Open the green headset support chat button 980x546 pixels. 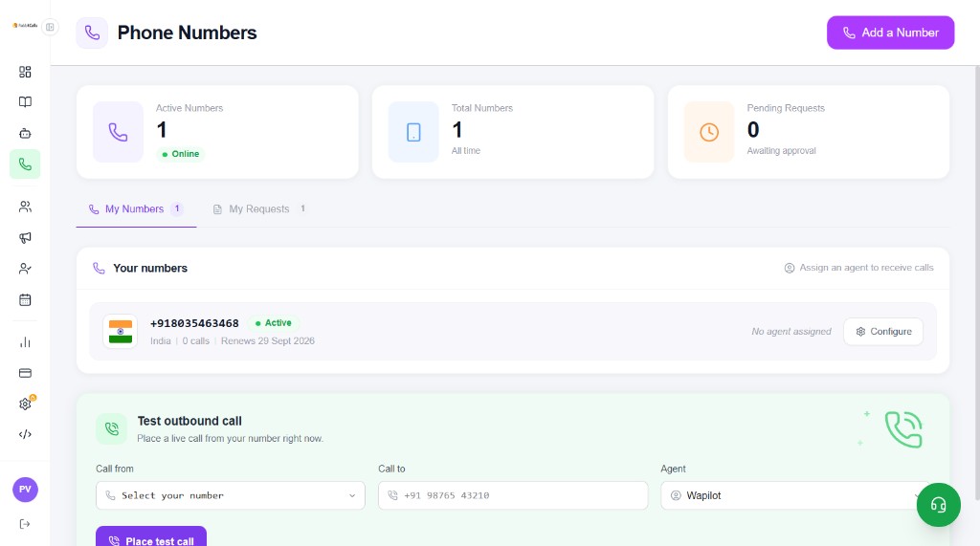coord(938,505)
